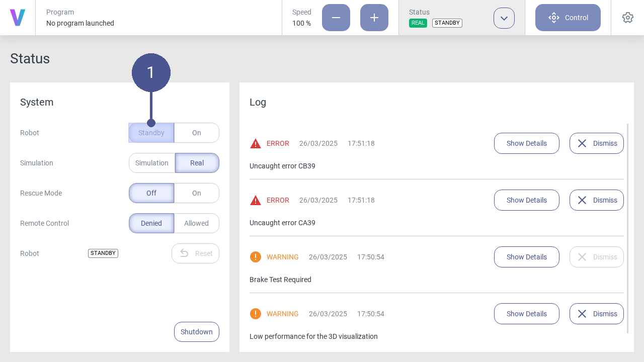Click orange warning icon for Brake Test
Viewport: 644px width, 362px height.
click(256, 257)
